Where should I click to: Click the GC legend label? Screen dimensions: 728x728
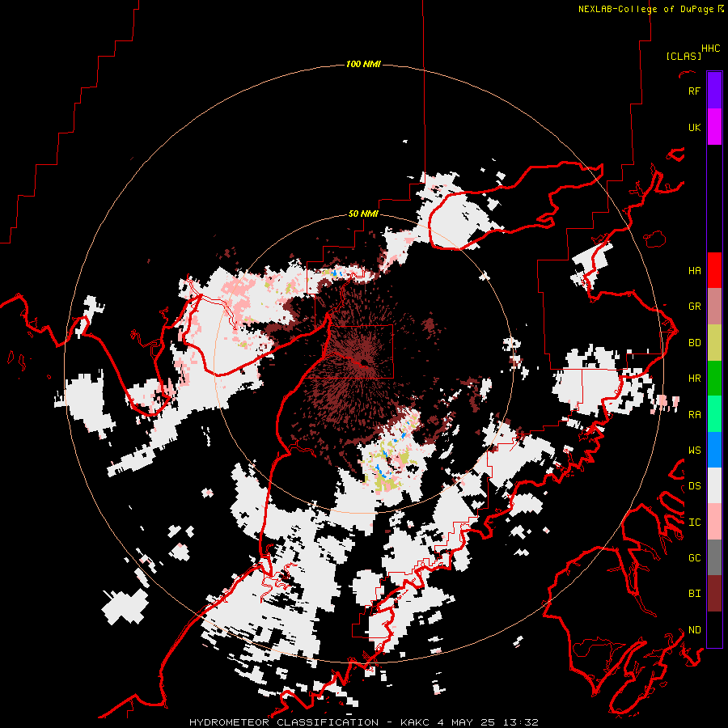pyautogui.click(x=694, y=558)
